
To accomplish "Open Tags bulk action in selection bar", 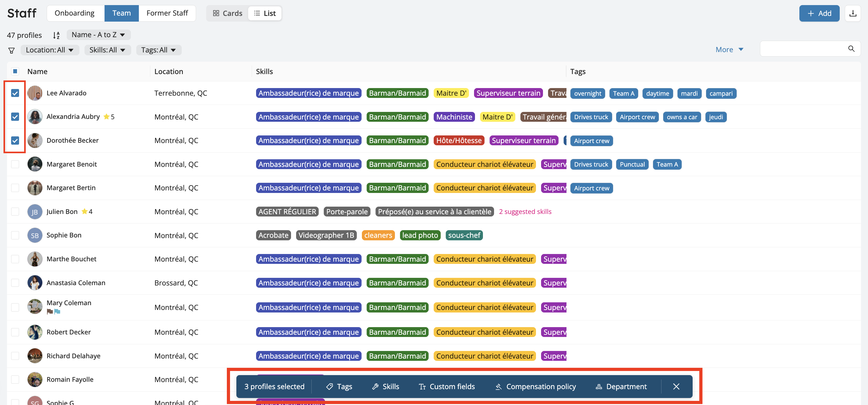I will coord(339,387).
